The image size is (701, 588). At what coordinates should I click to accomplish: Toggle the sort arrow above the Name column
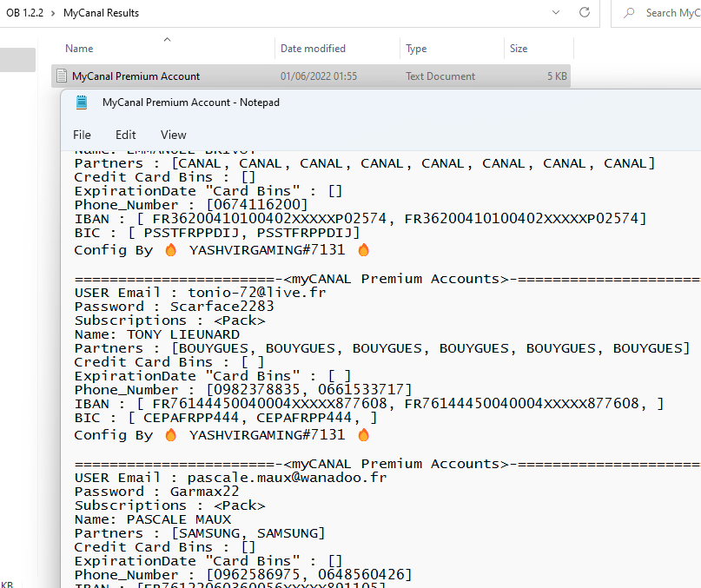click(167, 39)
